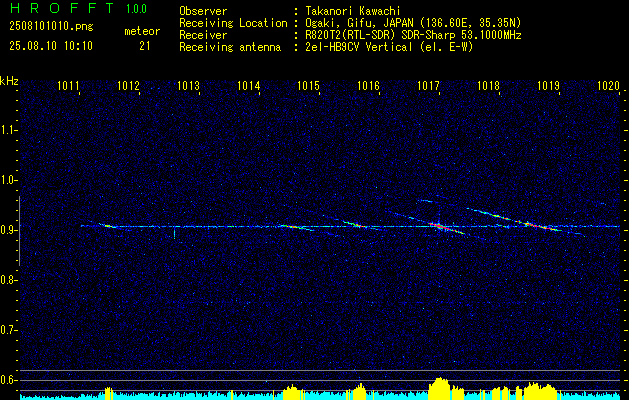Click the 'Receiving antenna' label
The width and height of the screenshot is (629, 400).
230,47
